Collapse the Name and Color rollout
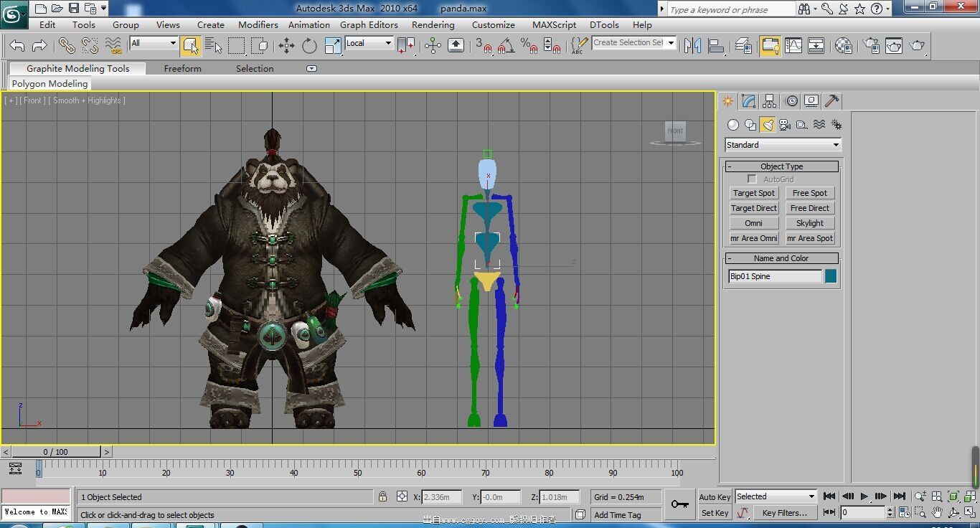The image size is (980, 528). tap(782, 258)
